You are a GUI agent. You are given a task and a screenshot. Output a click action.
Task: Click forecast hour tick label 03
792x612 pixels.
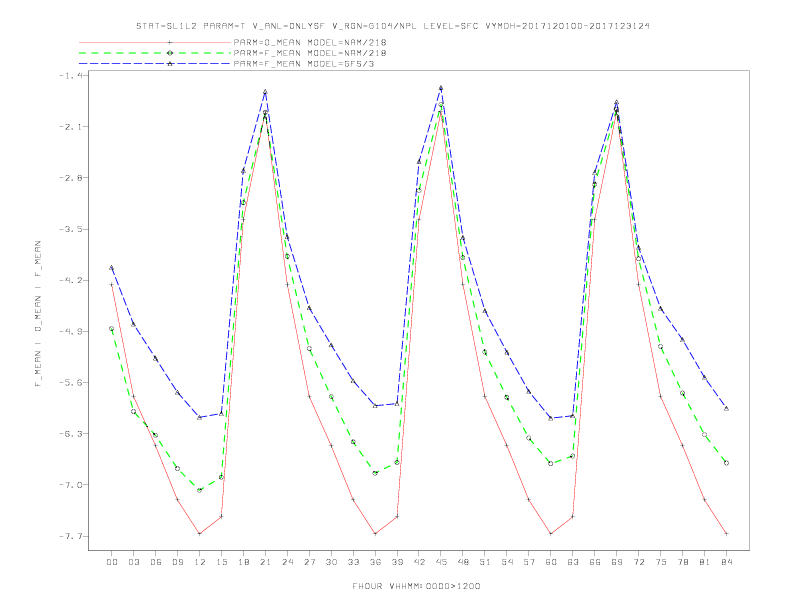(x=134, y=562)
